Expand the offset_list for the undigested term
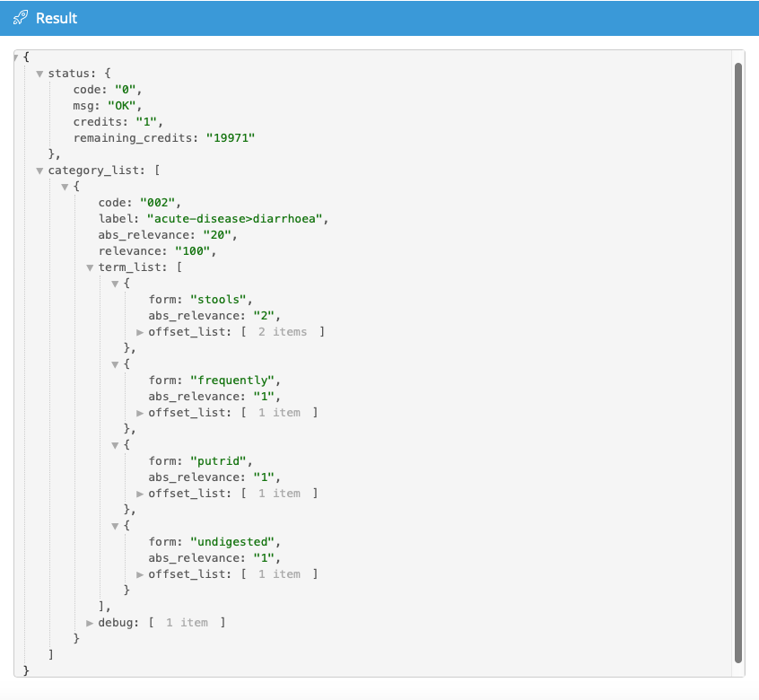The image size is (759, 700). (x=140, y=573)
